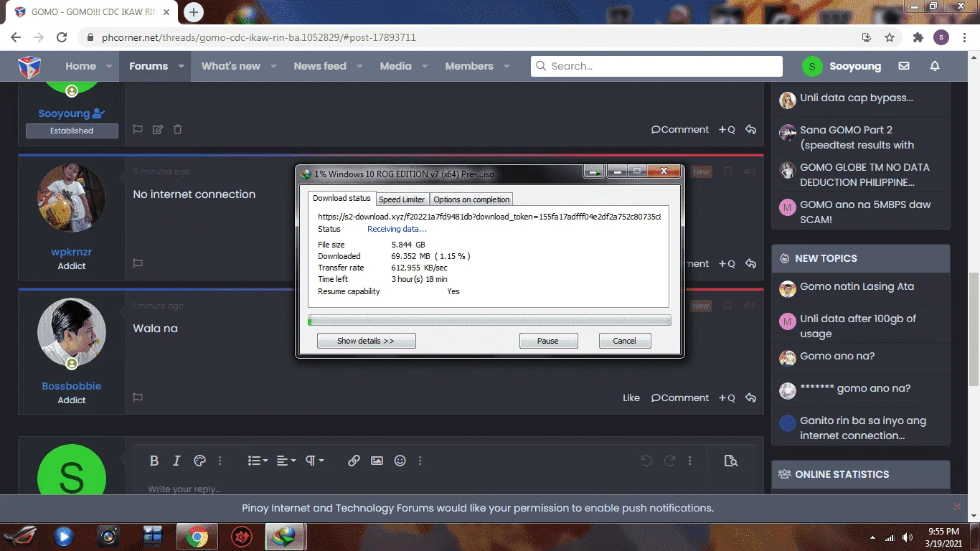The image size is (980, 551).
Task: Open wpkrnzr's profile link
Action: tap(71, 252)
